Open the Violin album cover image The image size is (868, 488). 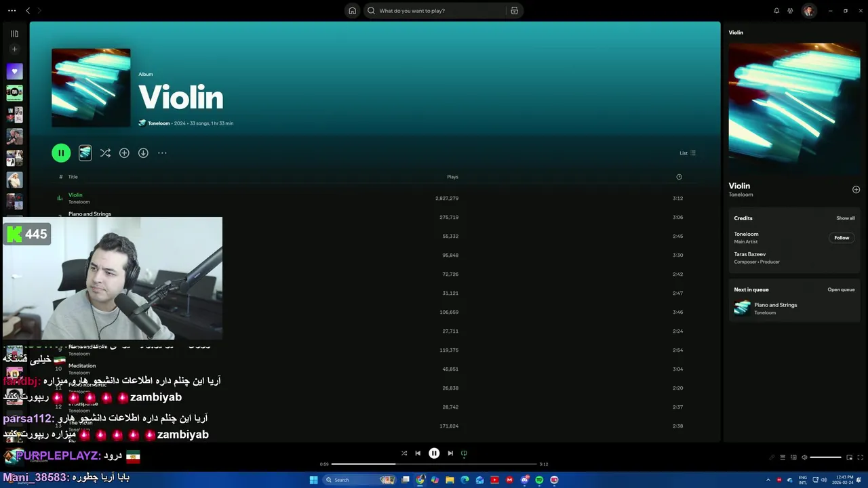(91, 87)
